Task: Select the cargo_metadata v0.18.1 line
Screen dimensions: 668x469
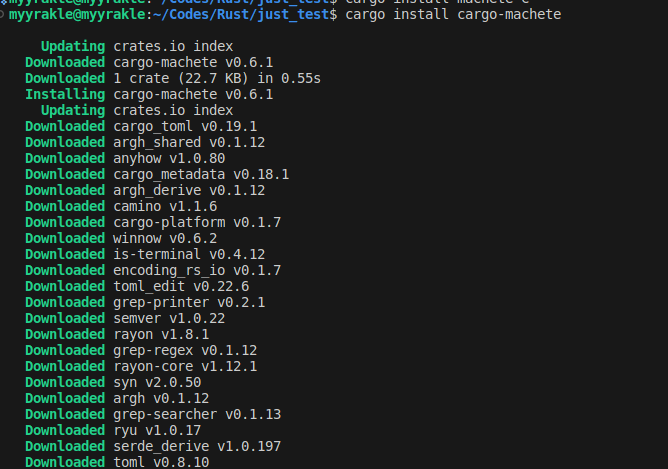Action: tap(201, 174)
